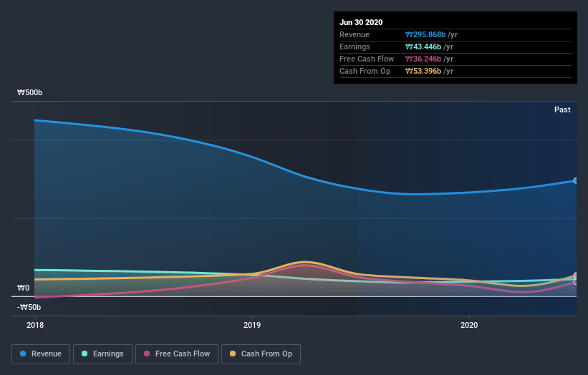Click the ₩53.396b cash from op value
Image resolution: width=588 pixels, height=375 pixels.
pos(423,71)
